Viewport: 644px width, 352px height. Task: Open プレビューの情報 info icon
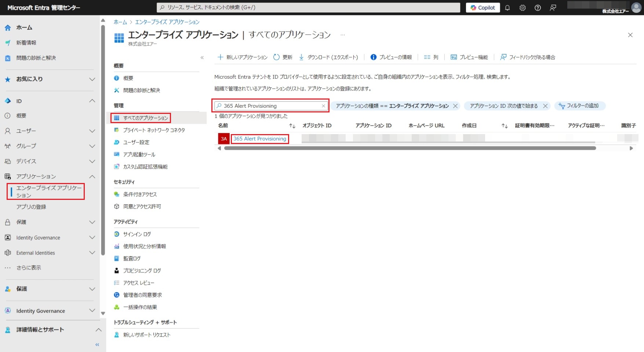point(373,57)
